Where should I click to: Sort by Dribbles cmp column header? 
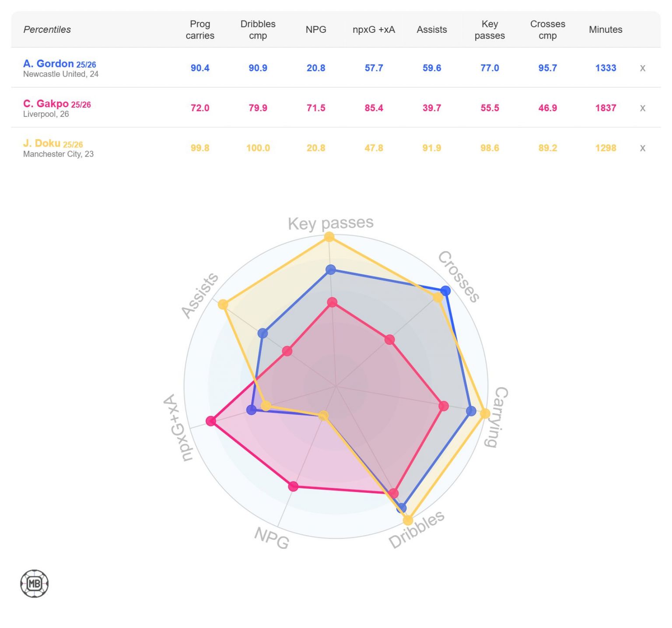[258, 30]
